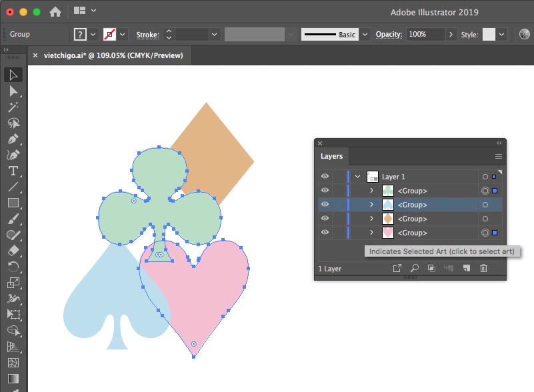This screenshot has width=534, height=392.
Task: Select the Eraser tool
Action: [x=13, y=251]
